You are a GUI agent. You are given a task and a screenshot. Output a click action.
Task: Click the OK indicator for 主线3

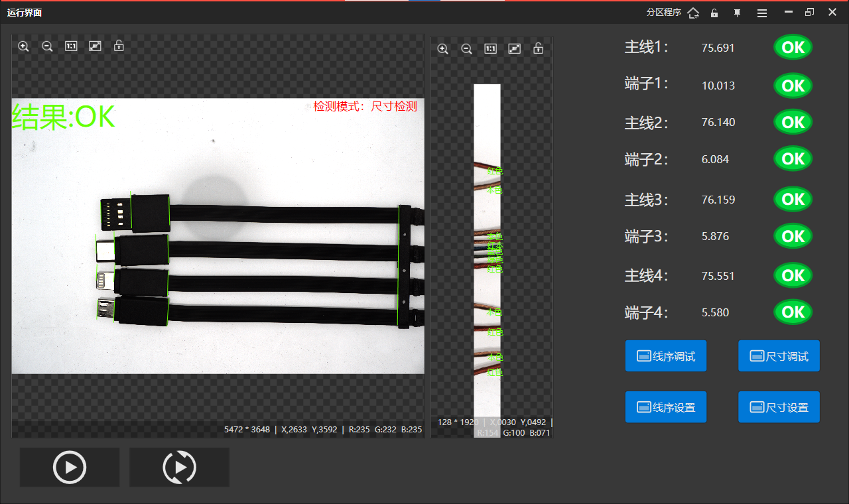coord(793,199)
